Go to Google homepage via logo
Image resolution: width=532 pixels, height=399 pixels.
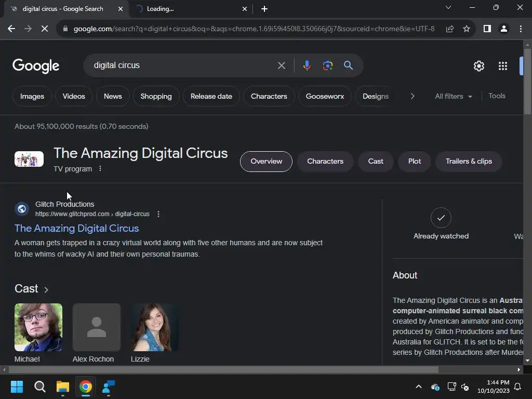pyautogui.click(x=36, y=66)
